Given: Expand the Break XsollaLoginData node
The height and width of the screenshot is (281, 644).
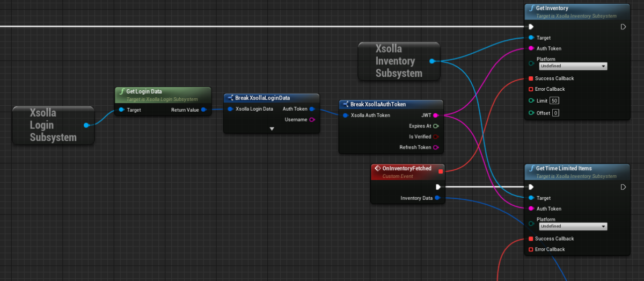Looking at the screenshot, I should pos(272,129).
